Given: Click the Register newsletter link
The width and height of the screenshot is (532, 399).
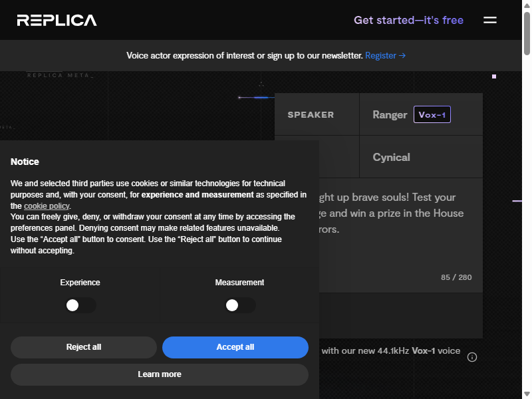Looking at the screenshot, I should [x=385, y=55].
